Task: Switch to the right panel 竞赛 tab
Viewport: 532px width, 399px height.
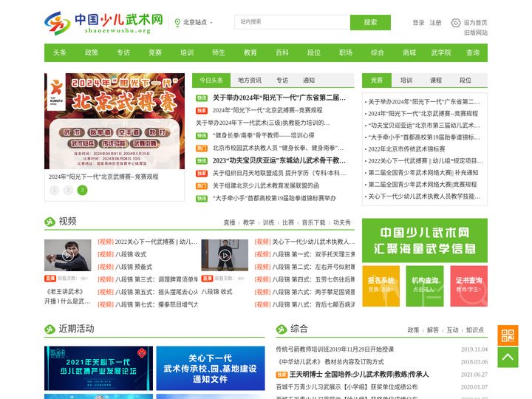Action: click(x=377, y=81)
